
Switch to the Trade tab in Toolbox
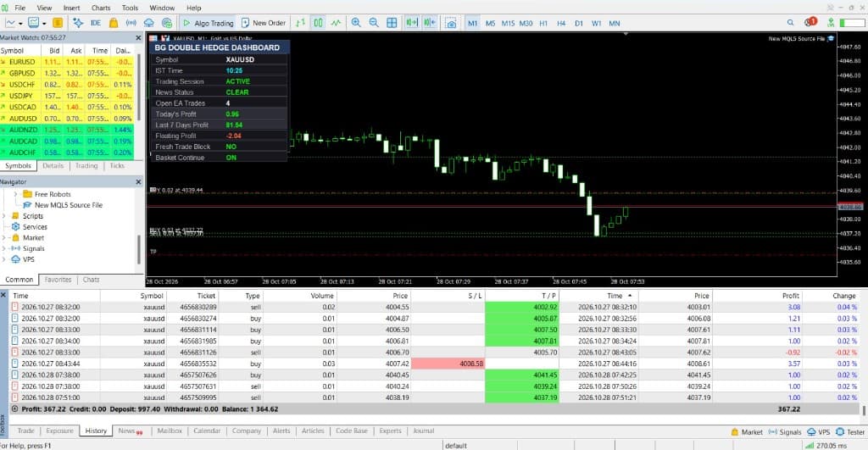[25, 431]
